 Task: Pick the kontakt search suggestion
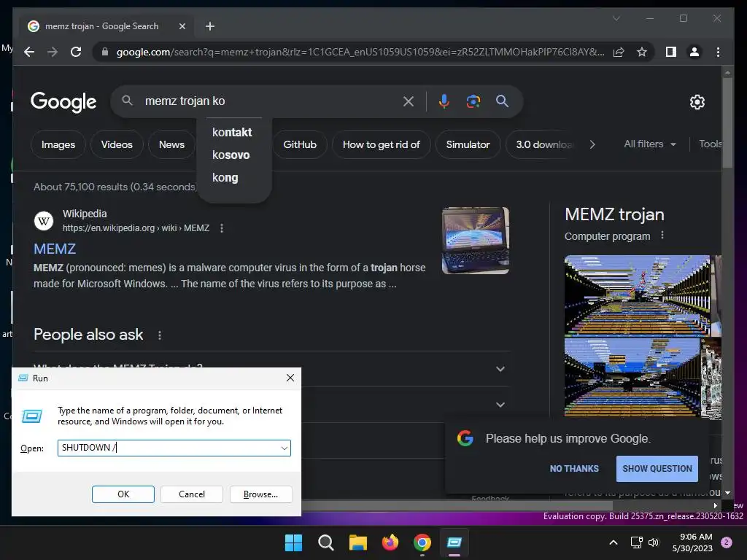pos(232,133)
